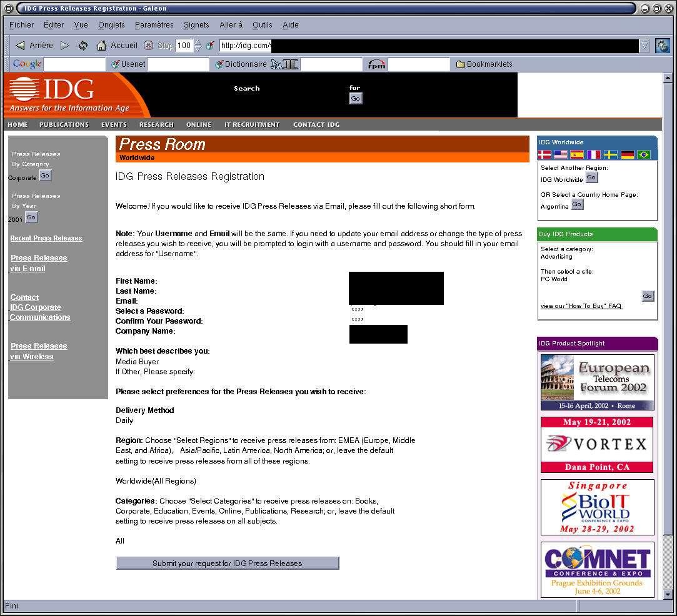The image size is (677, 616).
Task: Click Go next to Corporate category
Action: (45, 176)
